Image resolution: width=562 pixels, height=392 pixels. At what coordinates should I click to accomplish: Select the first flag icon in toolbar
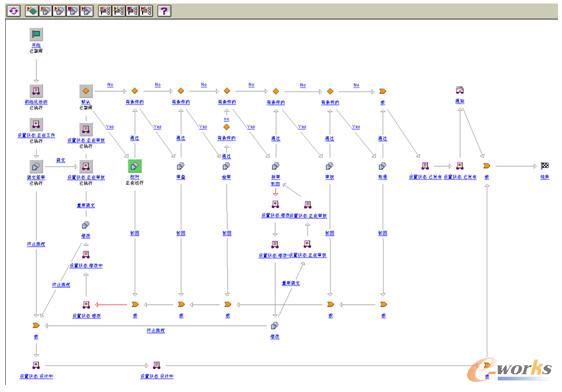coord(105,11)
